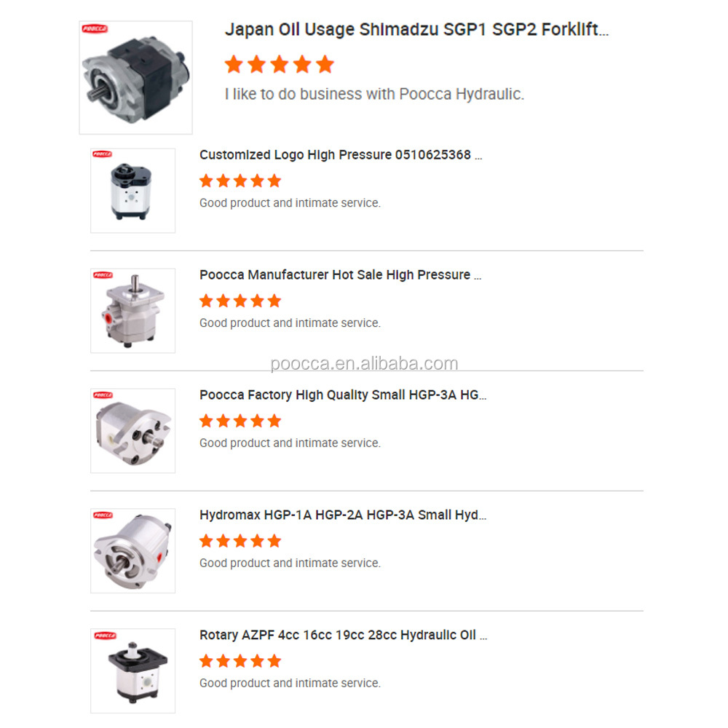Click the five-star rating under Shimadzu pump
Image resolution: width=728 pixels, height=728 pixels.
[280, 64]
